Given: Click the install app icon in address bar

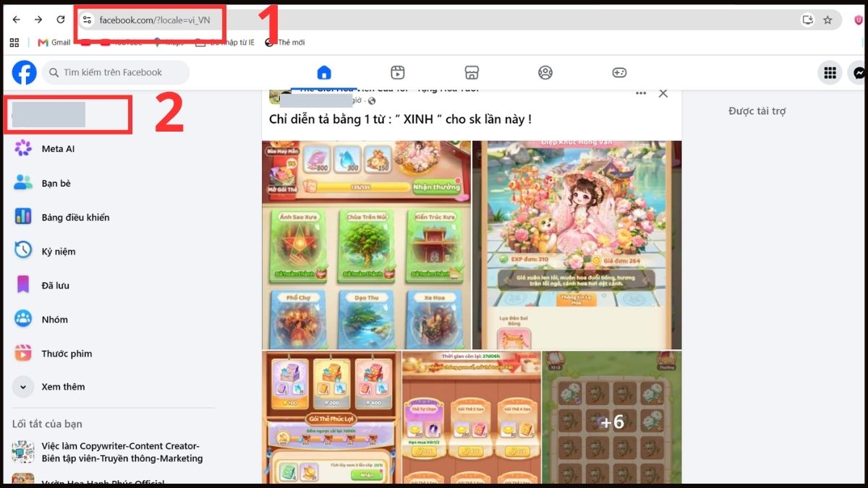Looking at the screenshot, I should pos(808,20).
